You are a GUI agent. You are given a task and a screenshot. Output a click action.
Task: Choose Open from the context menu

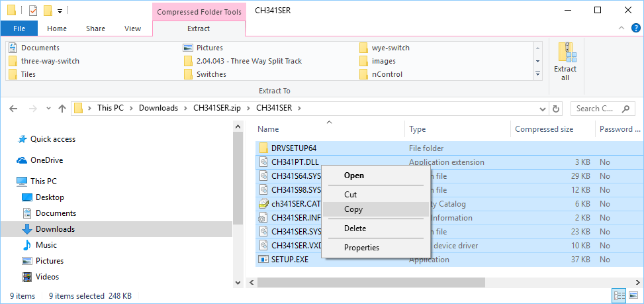tap(376, 176)
